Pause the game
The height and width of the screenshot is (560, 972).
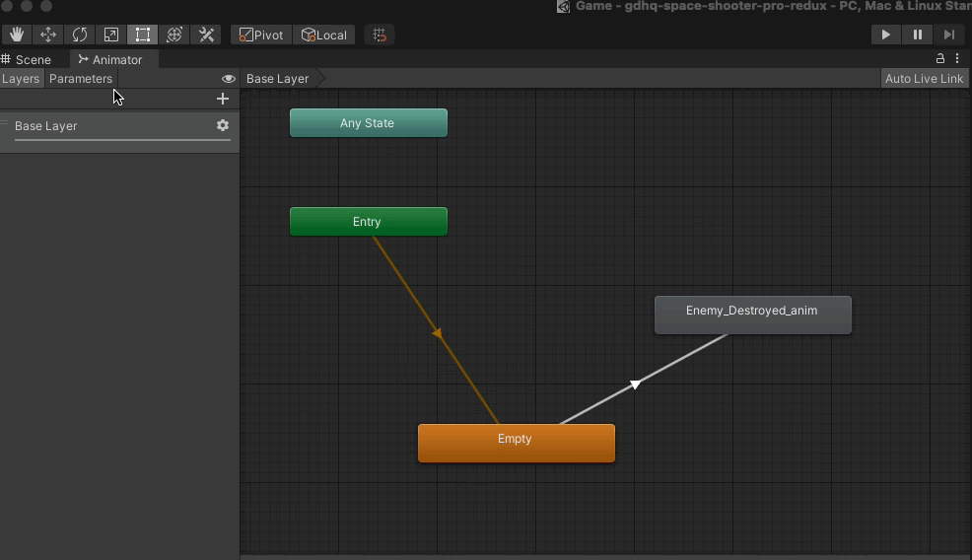point(918,35)
